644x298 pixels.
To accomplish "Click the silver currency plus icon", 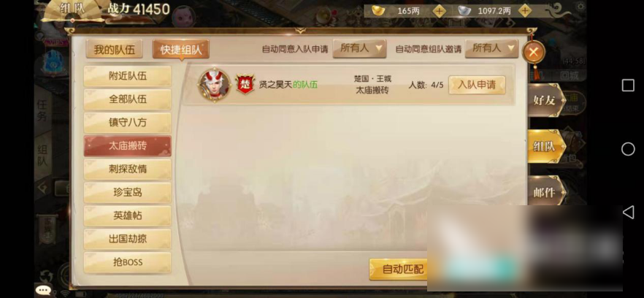I will tap(524, 11).
